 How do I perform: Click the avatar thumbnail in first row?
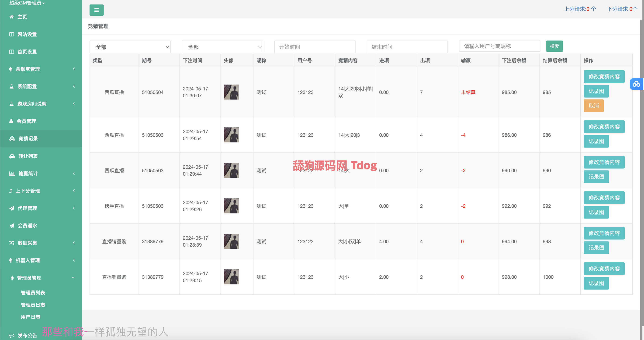click(231, 92)
